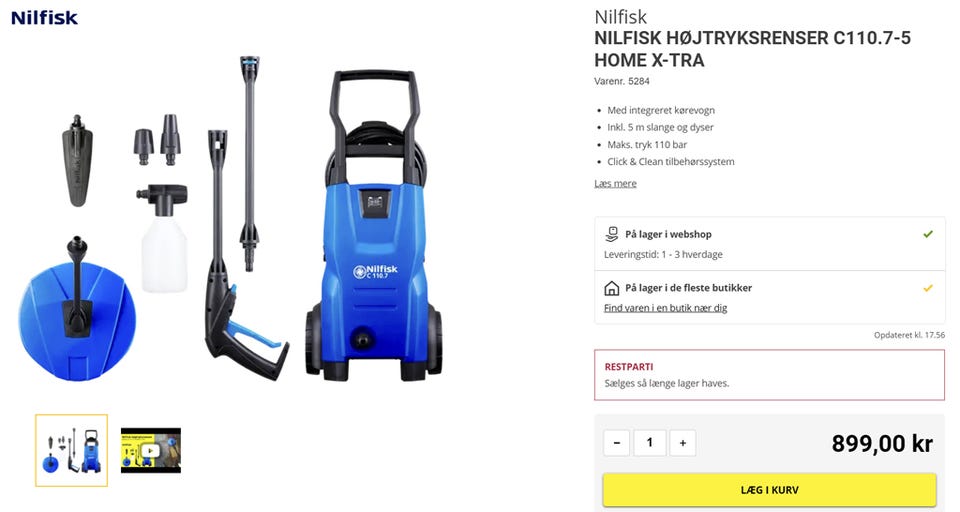Open Find varen i en butik nær dig
Image resolution: width=960 pixels, height=512 pixels.
coord(666,308)
